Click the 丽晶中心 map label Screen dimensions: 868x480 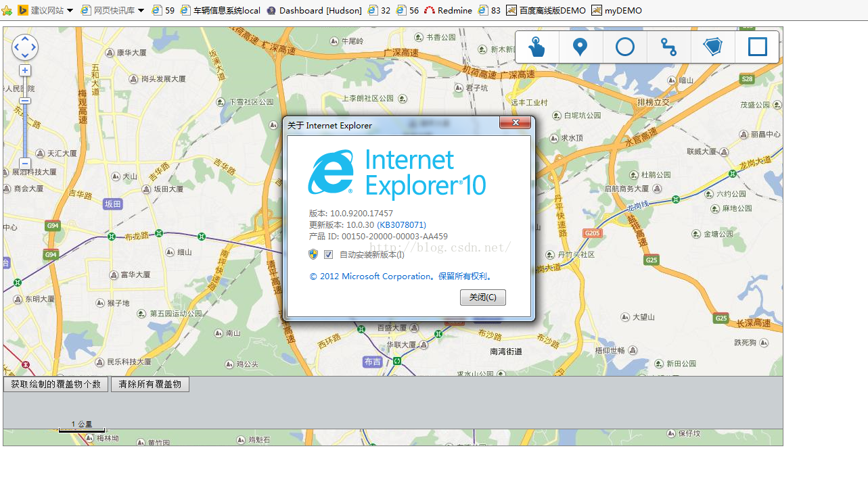point(765,134)
